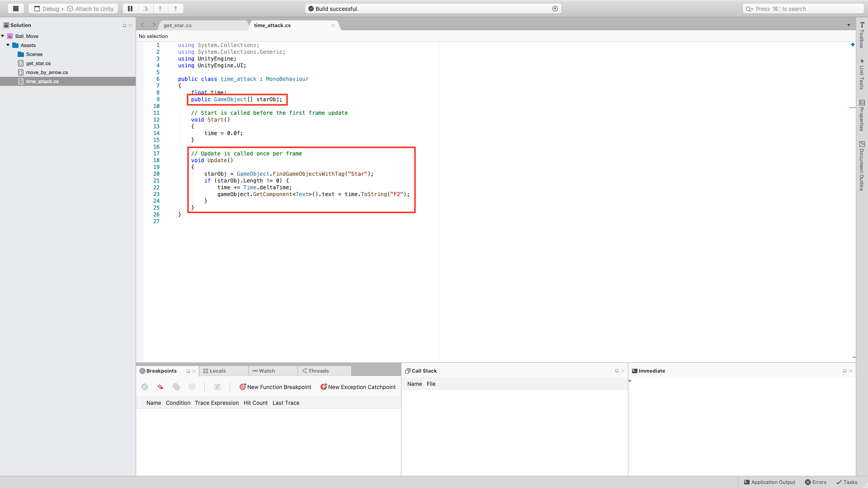Click the Step Into down-arrow icon
This screenshot has width=868, height=488.
160,9
